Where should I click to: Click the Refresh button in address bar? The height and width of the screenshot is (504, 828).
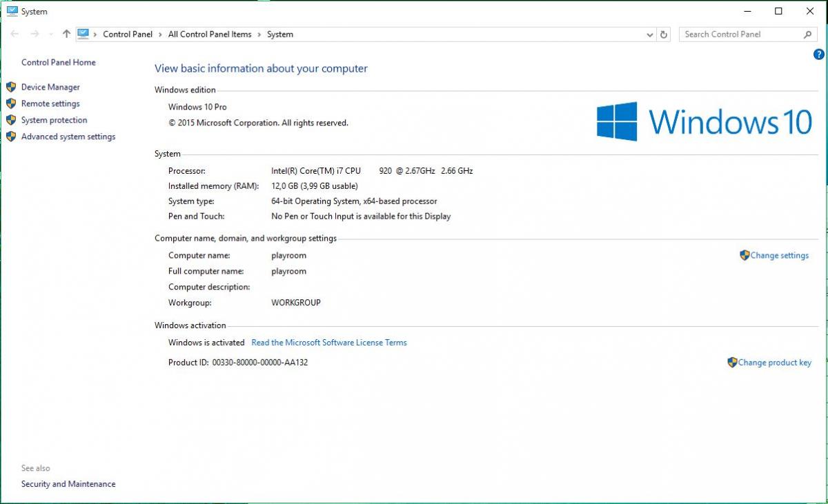coord(664,34)
